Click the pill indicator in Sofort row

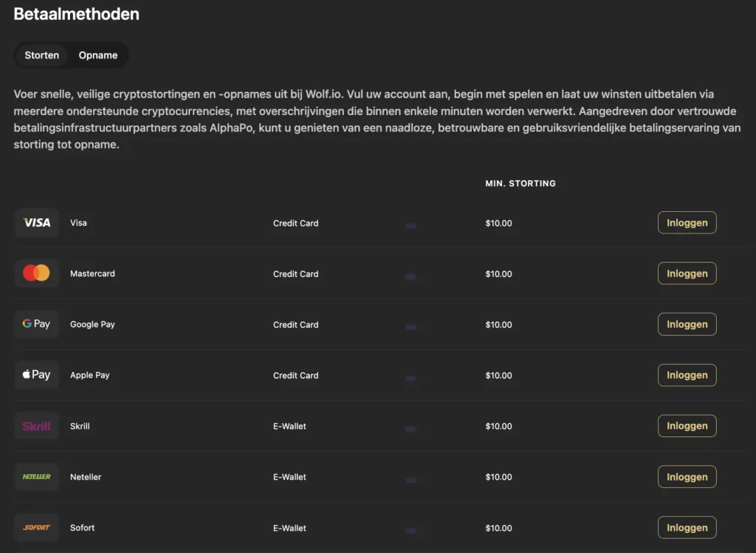pyautogui.click(x=410, y=531)
